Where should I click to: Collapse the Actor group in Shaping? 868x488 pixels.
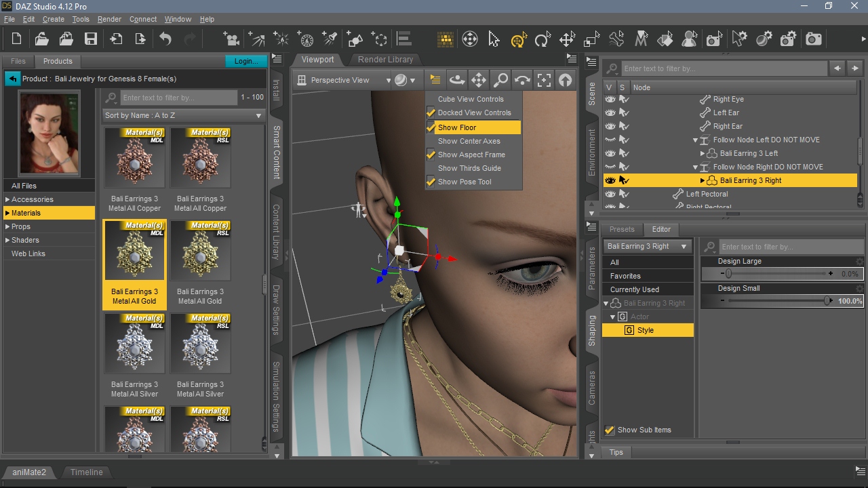[612, 317]
